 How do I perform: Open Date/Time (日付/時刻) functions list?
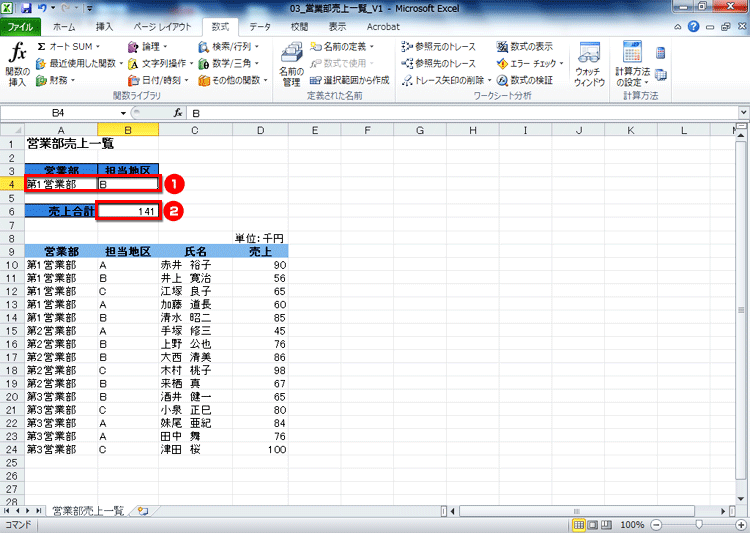[x=158, y=80]
